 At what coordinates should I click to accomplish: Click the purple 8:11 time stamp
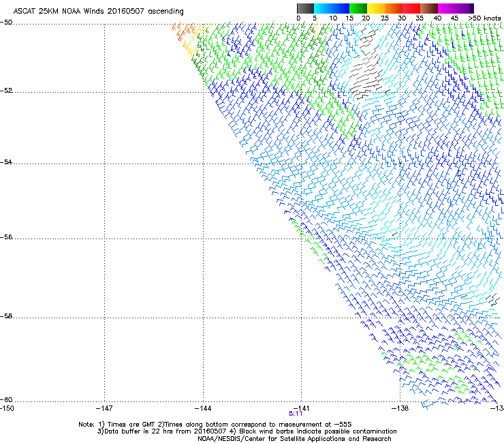click(x=296, y=414)
